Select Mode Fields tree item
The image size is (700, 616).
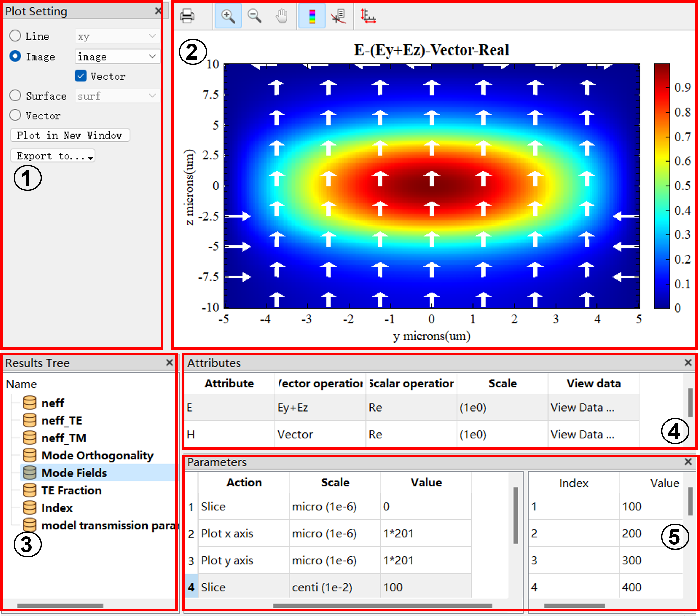click(x=74, y=473)
